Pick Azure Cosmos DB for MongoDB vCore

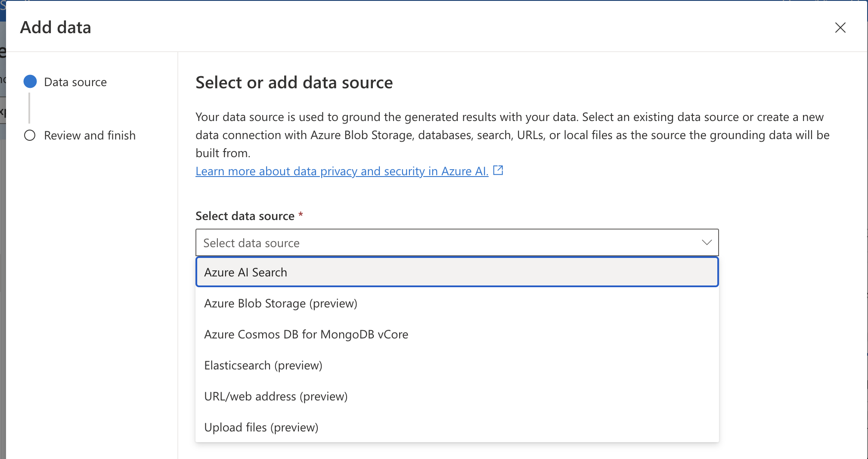point(306,335)
